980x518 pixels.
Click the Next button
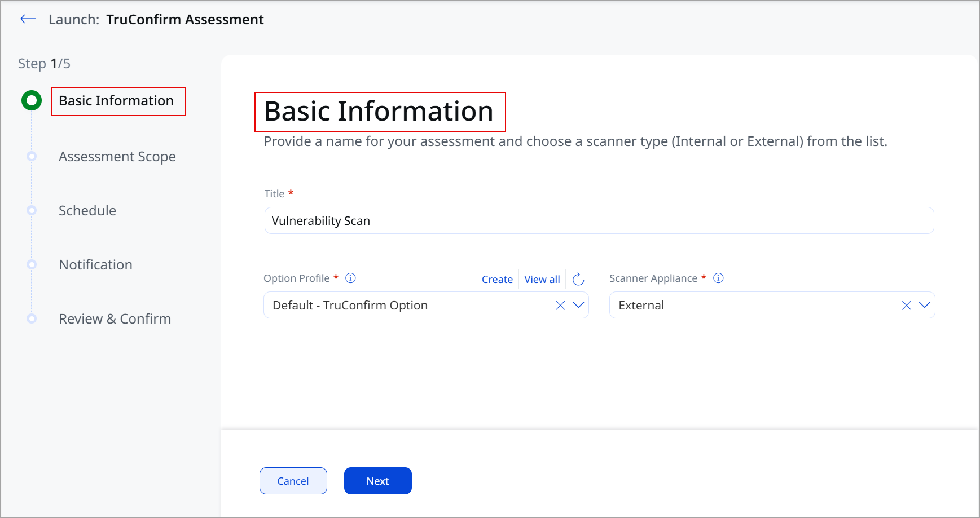[x=378, y=481]
